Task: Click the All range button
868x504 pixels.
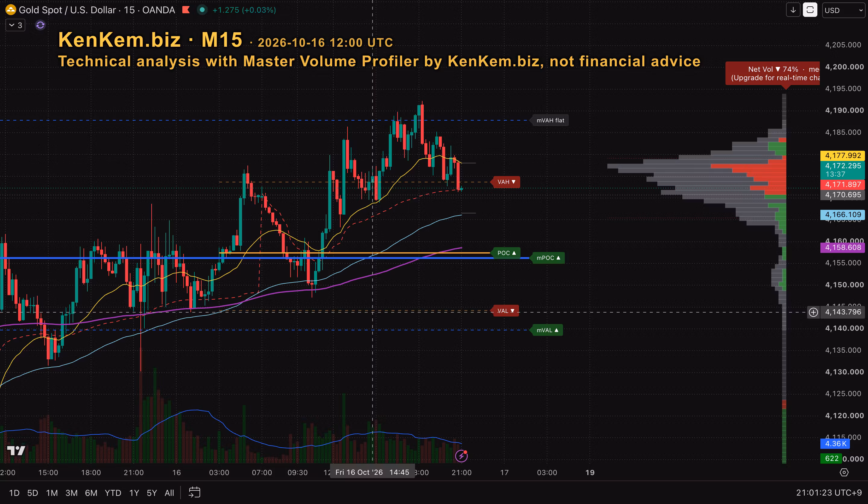Action: (x=169, y=493)
